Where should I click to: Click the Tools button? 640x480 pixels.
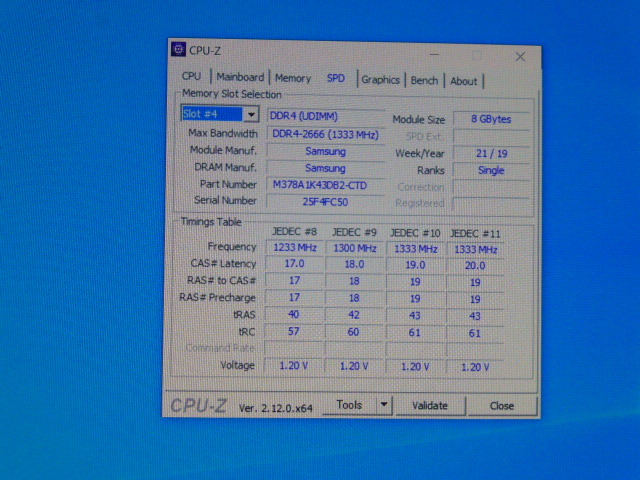point(350,405)
